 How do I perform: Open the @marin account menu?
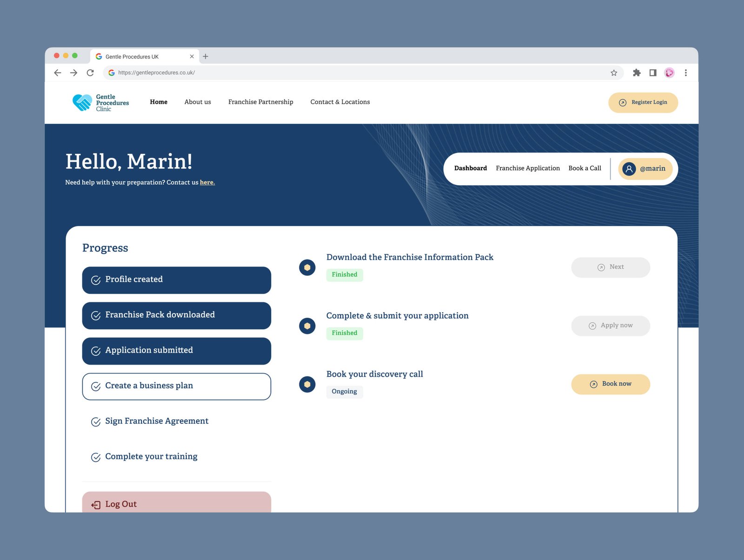pyautogui.click(x=645, y=169)
